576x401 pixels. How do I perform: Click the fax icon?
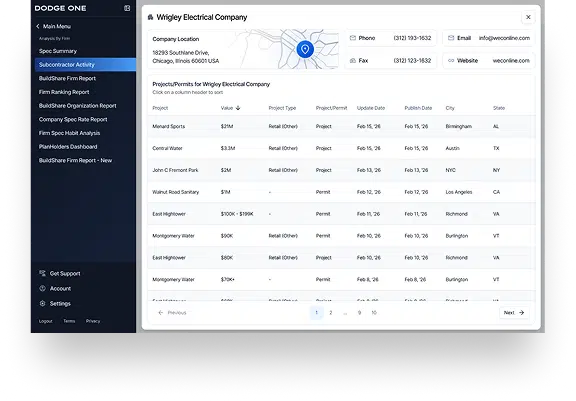pyautogui.click(x=353, y=61)
